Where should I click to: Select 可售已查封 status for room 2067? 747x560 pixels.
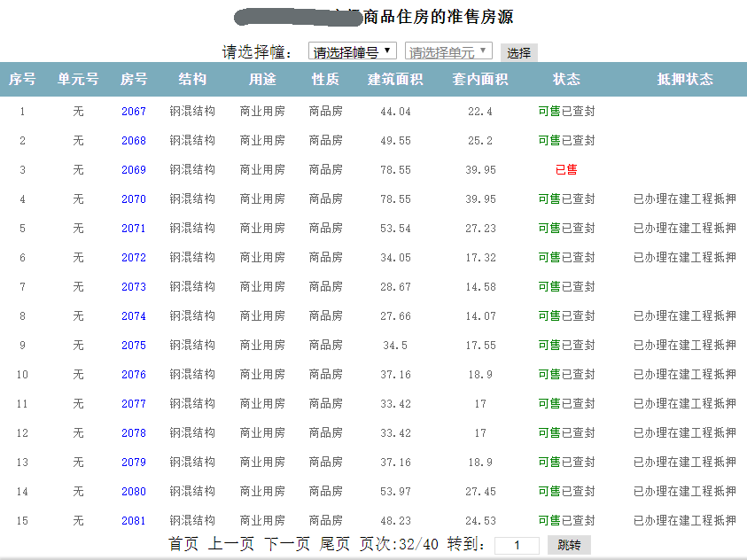(566, 112)
